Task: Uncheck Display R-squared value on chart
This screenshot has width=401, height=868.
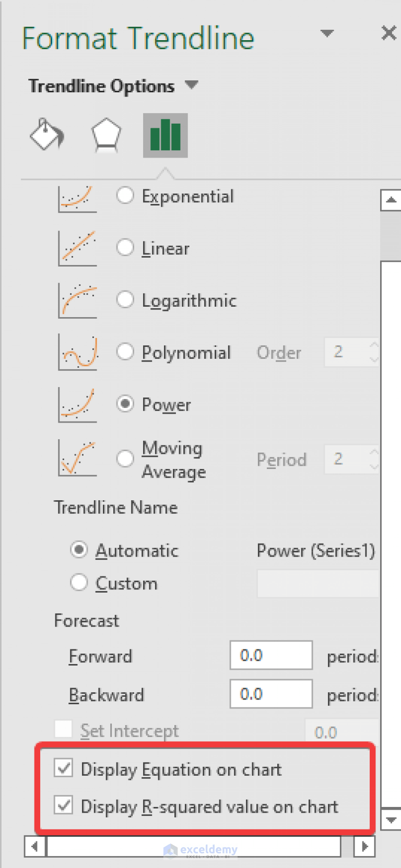Action: tap(64, 805)
